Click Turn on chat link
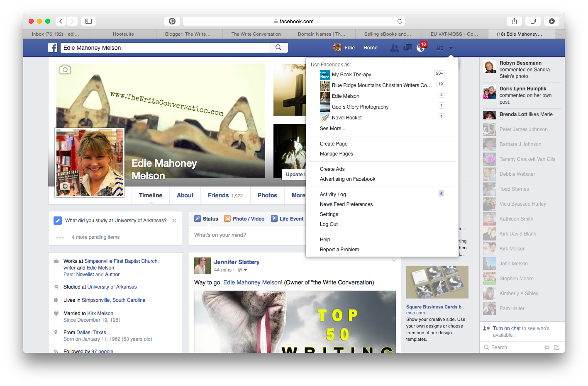 [507, 328]
